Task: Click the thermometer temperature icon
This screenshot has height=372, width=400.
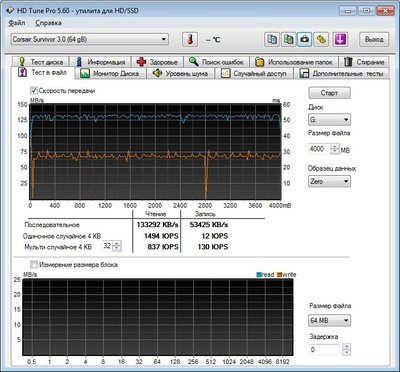Action: pyautogui.click(x=190, y=40)
